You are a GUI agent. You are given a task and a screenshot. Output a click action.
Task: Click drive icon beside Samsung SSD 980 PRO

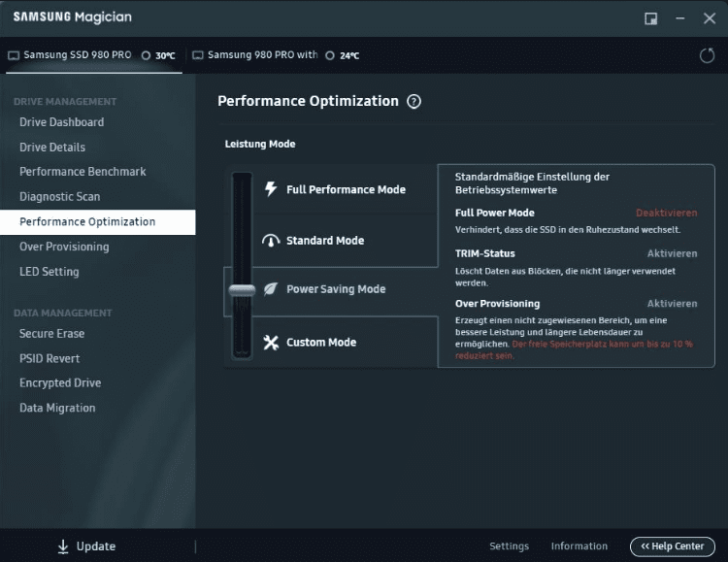(14, 55)
